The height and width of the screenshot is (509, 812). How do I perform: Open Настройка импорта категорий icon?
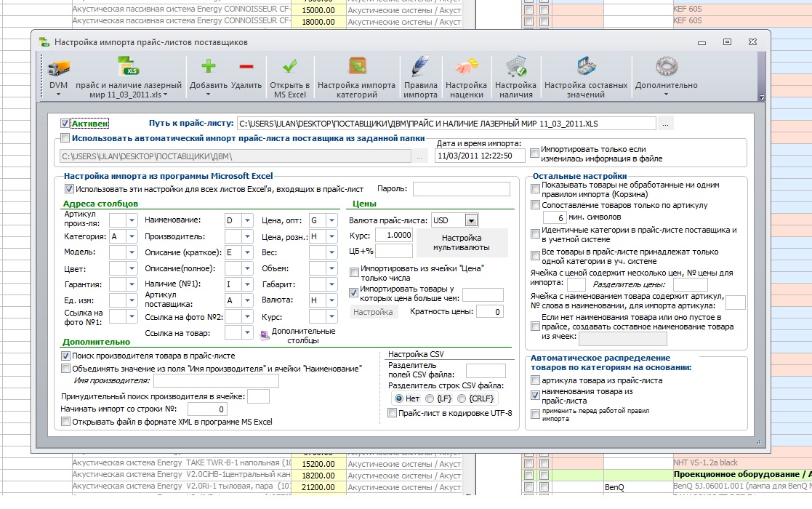coord(357,67)
